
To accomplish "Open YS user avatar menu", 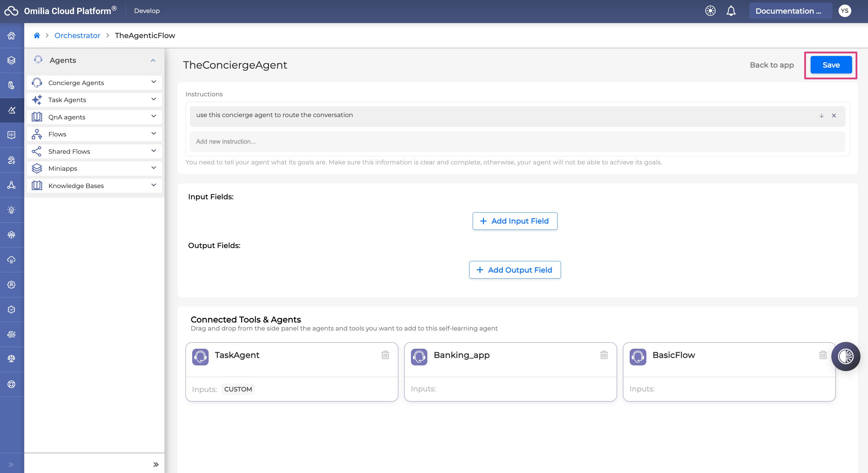I will (844, 11).
